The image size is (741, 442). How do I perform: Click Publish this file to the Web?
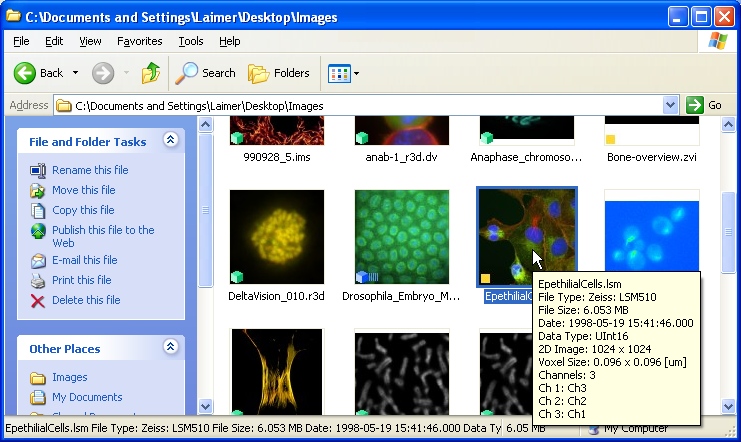point(103,236)
